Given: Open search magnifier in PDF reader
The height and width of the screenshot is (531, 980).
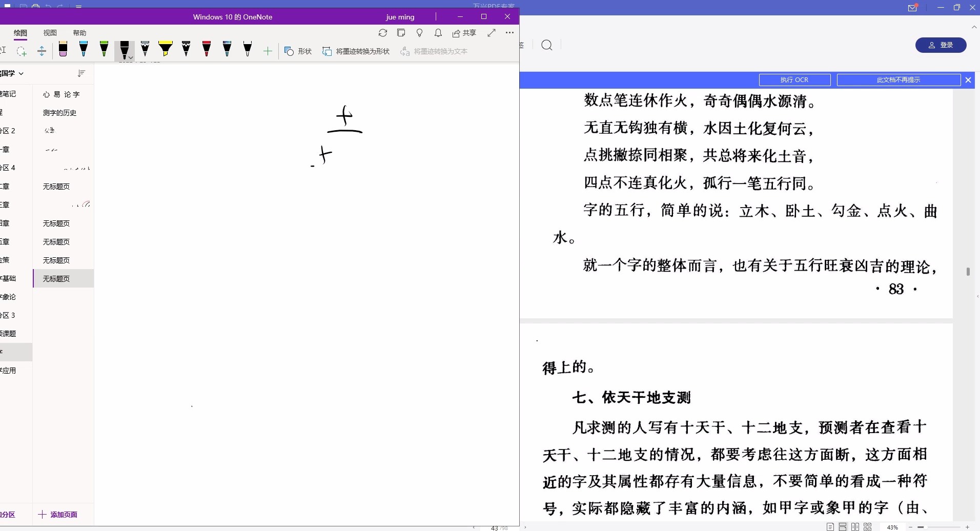Looking at the screenshot, I should tap(547, 45).
